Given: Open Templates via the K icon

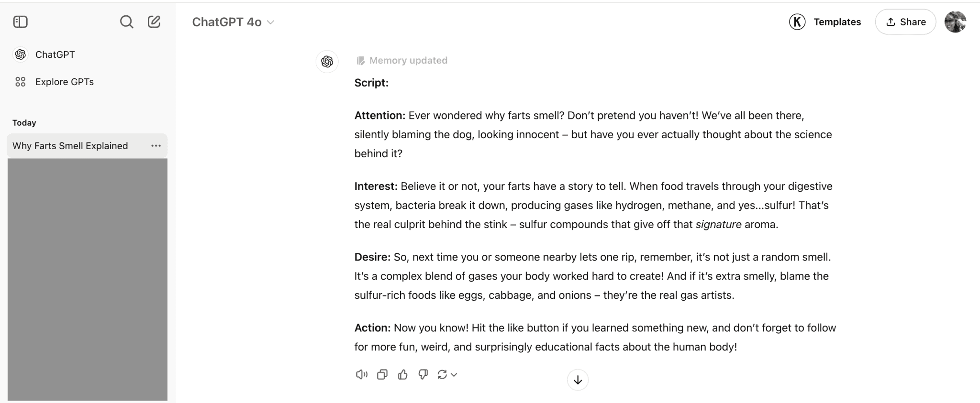Looking at the screenshot, I should 797,22.
